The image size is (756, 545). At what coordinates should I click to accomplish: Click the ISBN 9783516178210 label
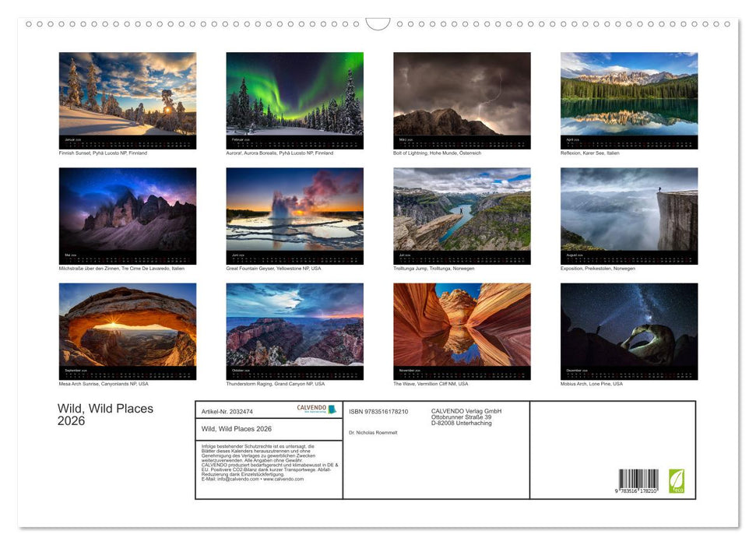[378, 411]
